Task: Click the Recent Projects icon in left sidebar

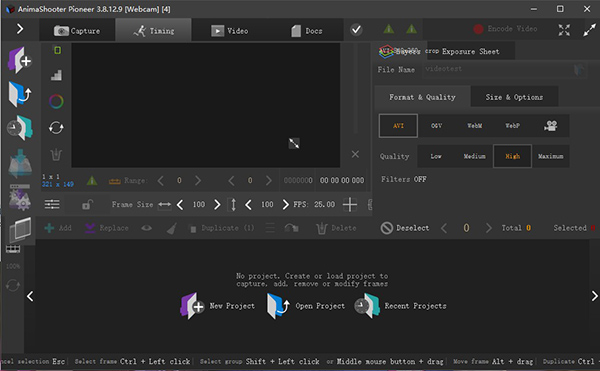Action: [x=19, y=128]
